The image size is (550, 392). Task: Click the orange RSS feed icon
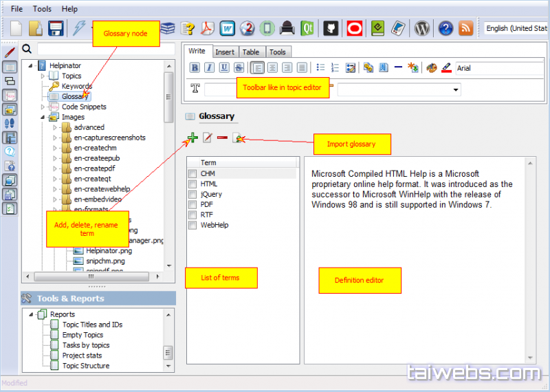click(x=466, y=28)
